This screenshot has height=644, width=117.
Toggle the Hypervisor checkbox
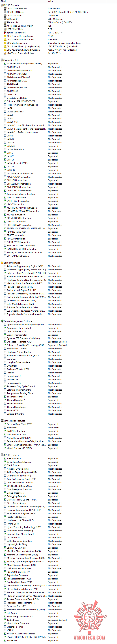pos(5,427)
